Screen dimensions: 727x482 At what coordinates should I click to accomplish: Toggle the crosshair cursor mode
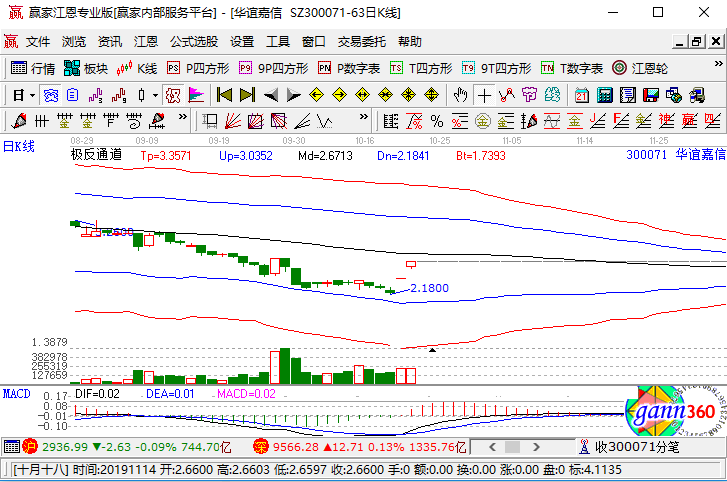[x=484, y=95]
